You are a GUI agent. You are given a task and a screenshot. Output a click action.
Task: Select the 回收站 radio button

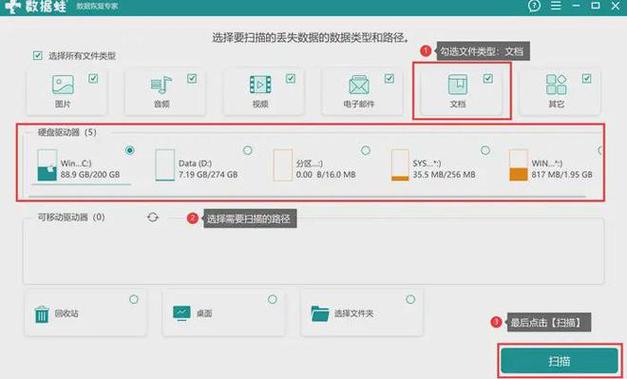point(134,299)
